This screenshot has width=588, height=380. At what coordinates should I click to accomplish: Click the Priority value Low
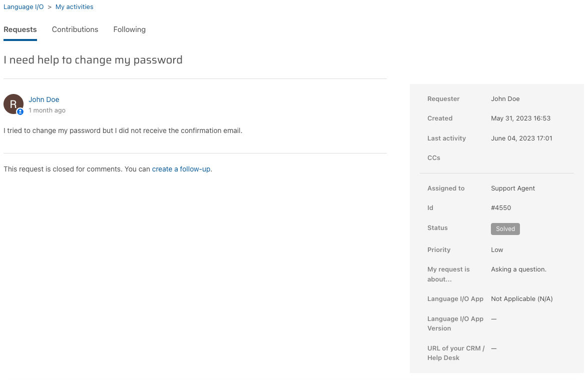click(497, 250)
